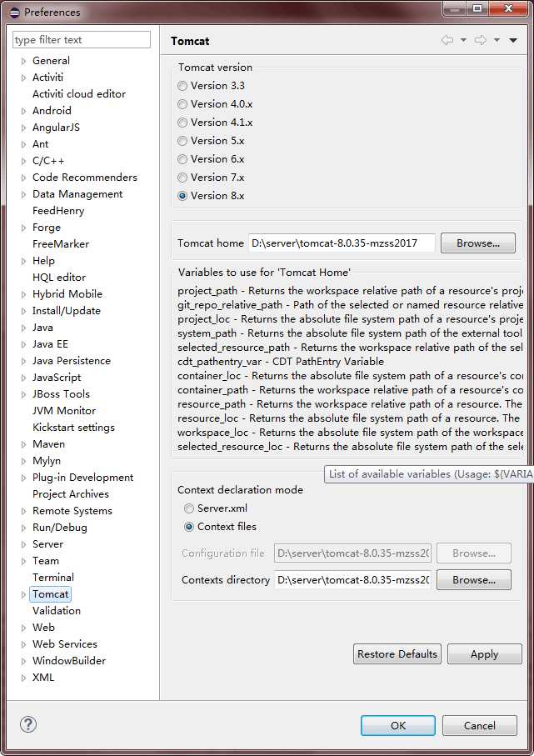534x756 pixels.
Task: Select WindowBuilder in tree
Action: click(69, 661)
